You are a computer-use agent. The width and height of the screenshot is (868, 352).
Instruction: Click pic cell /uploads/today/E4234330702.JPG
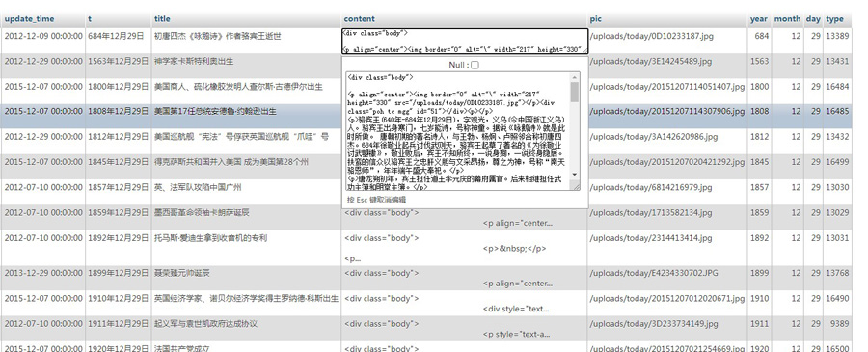tap(654, 273)
